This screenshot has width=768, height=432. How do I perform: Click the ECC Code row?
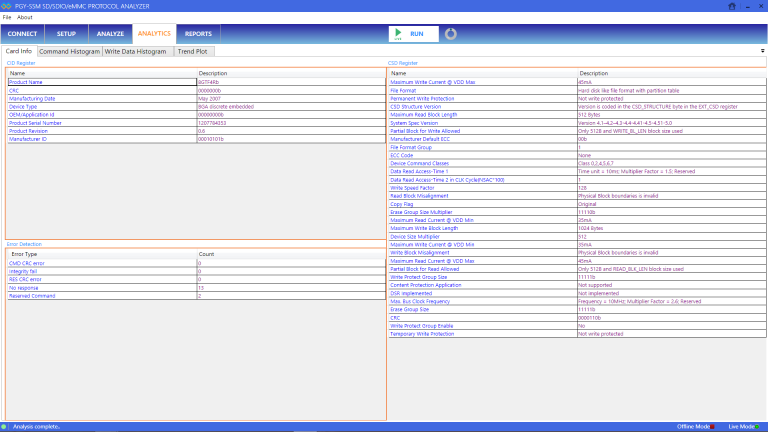point(577,155)
